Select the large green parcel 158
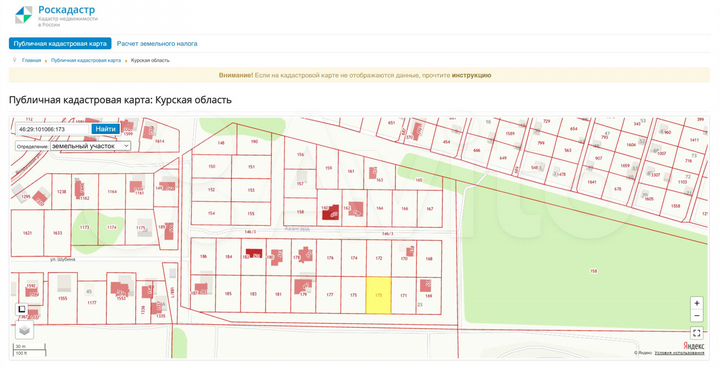The height and width of the screenshot is (368, 720). 594,272
